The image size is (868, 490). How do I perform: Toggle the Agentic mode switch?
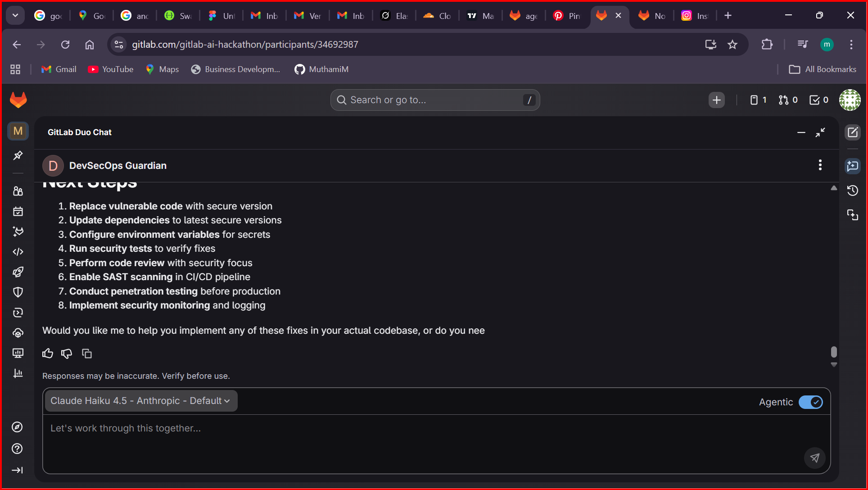coord(810,402)
